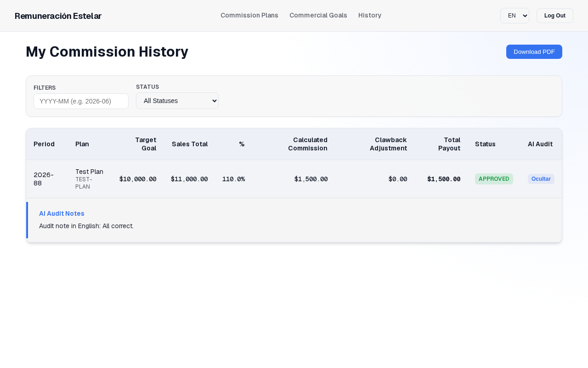Select the 110.0% attainment value
The width and height of the screenshot is (588, 368).
click(233, 179)
